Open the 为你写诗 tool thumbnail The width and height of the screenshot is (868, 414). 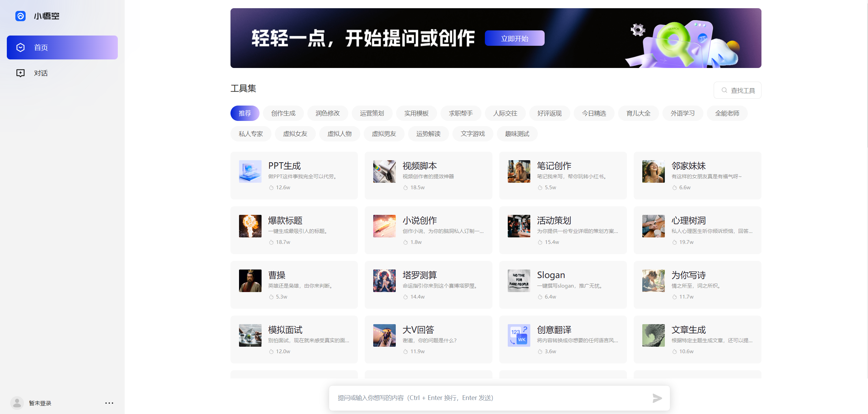(654, 281)
